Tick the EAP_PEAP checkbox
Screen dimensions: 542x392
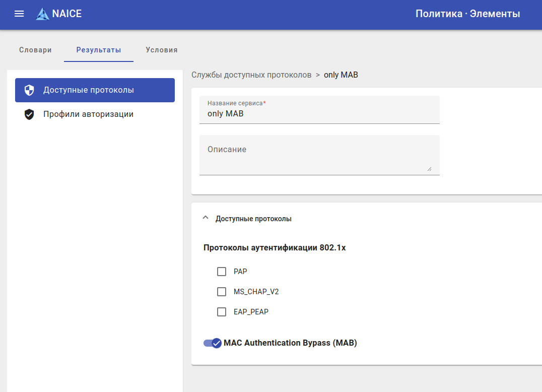pyautogui.click(x=222, y=312)
